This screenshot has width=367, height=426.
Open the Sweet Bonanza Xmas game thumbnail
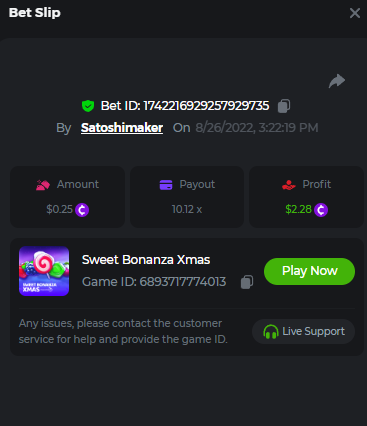pos(44,271)
